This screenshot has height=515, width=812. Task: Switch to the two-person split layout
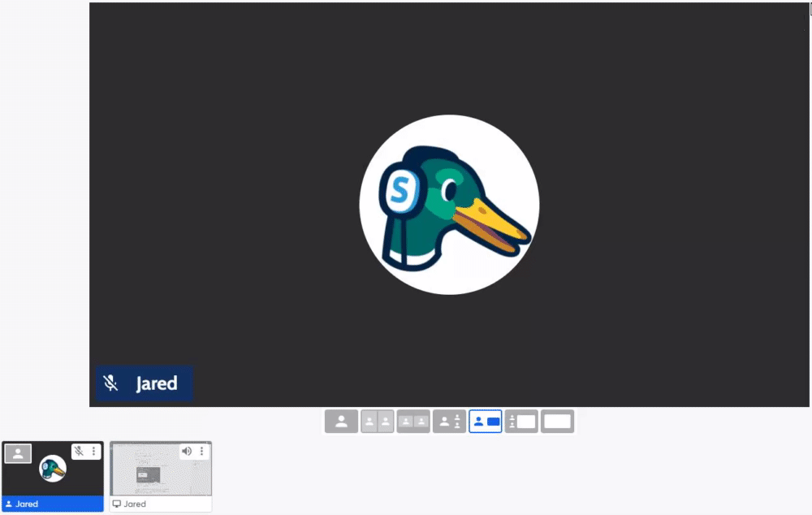pyautogui.click(x=377, y=422)
